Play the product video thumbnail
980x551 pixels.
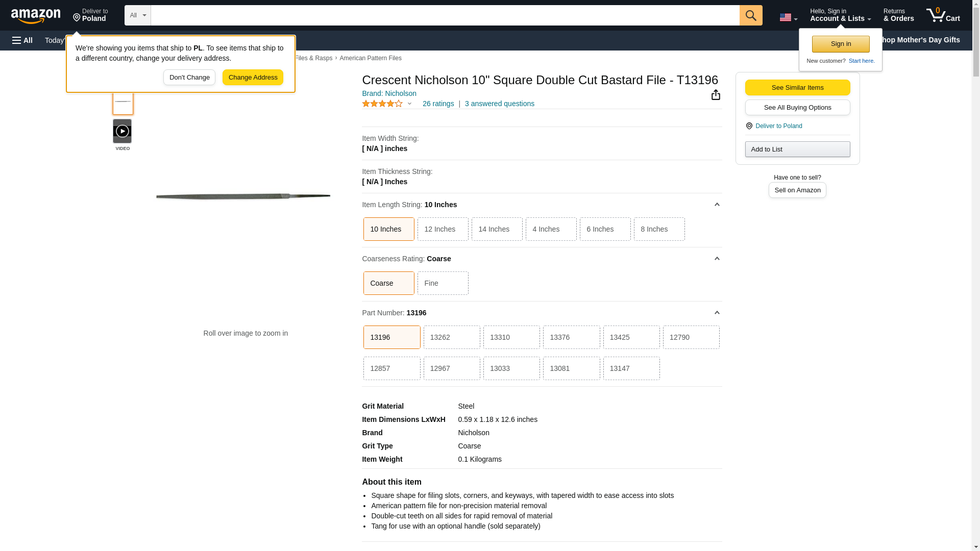coord(122,132)
